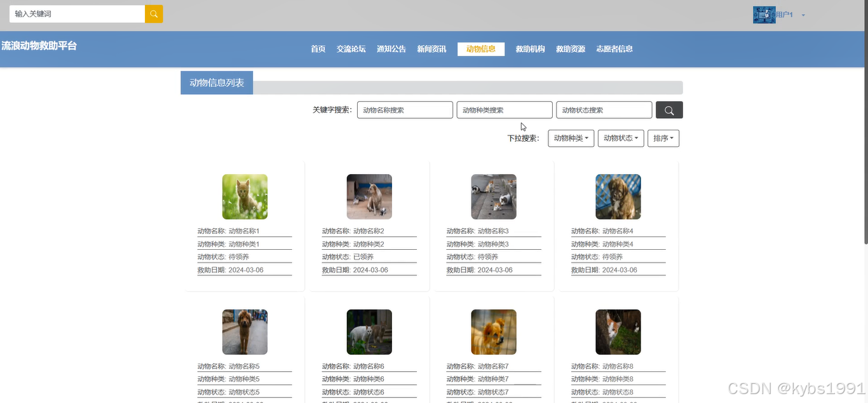Viewport: 868px width, 403px height.
Task: Click the 动物名称1 name text
Action: [x=244, y=231]
